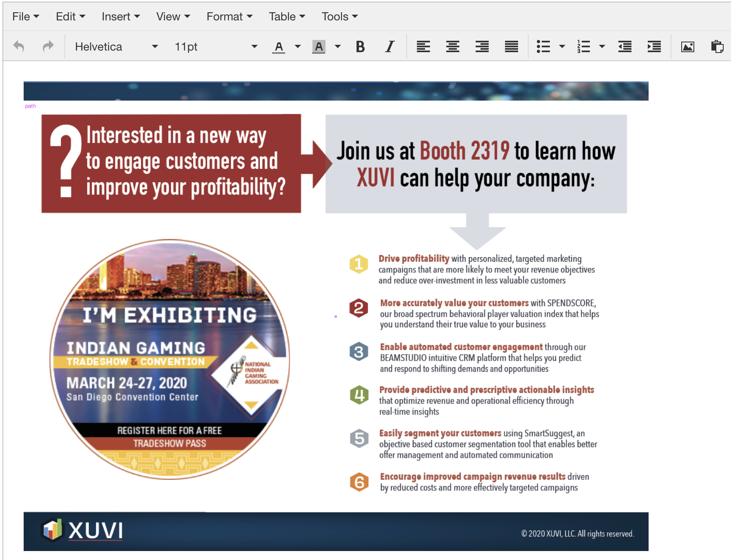
Task: Click the number 4 hexagon badge
Action: tap(359, 395)
